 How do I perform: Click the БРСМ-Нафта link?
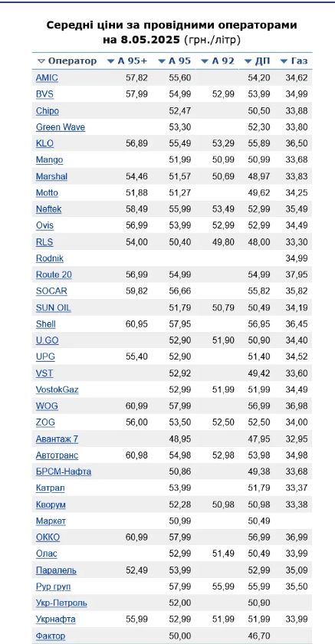64,472
